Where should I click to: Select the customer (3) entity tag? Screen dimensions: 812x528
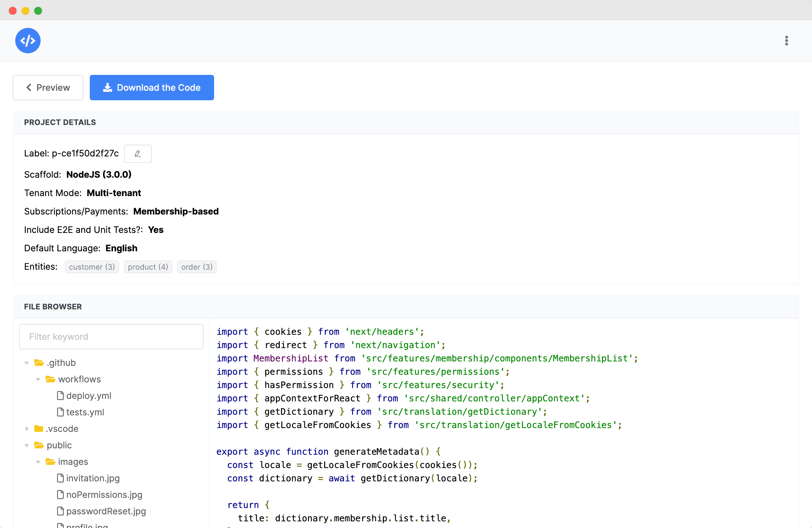click(x=92, y=267)
